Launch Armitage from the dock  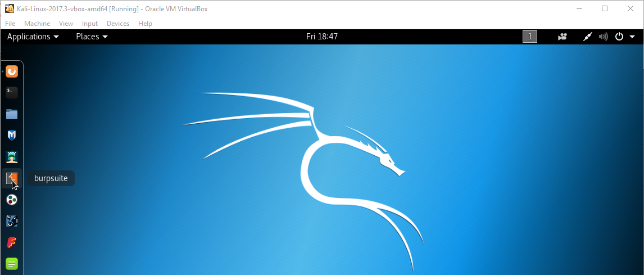(12, 156)
